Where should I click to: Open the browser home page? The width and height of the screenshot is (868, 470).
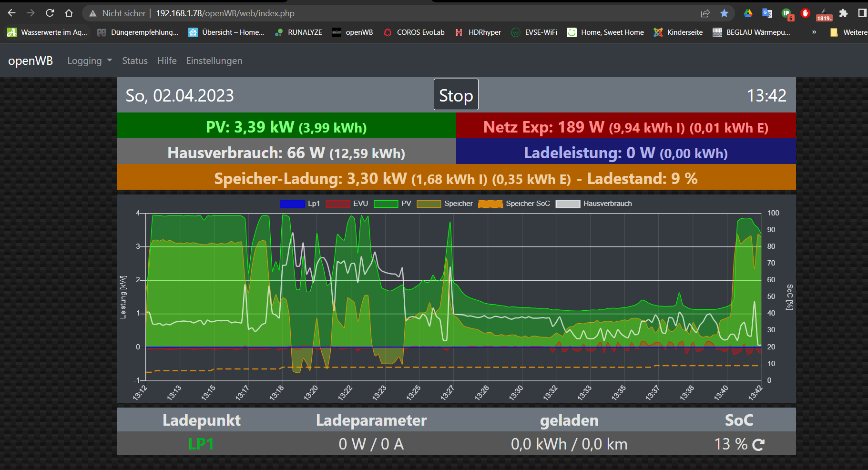pos(69,13)
